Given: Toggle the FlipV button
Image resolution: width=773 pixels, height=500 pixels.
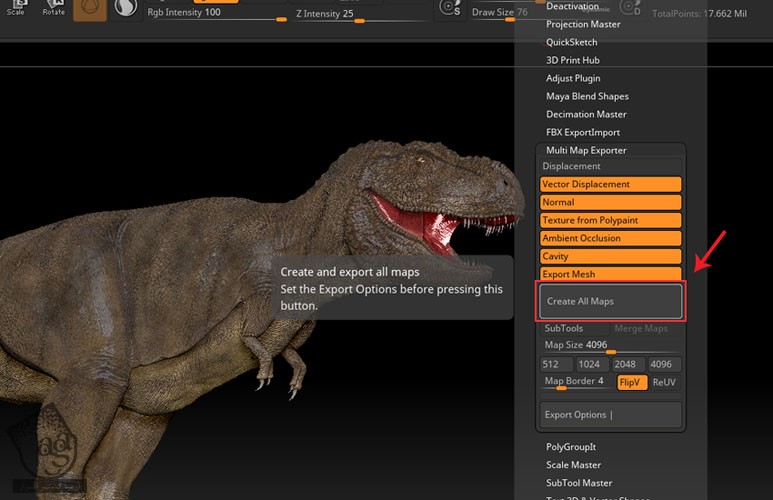Looking at the screenshot, I should point(631,382).
